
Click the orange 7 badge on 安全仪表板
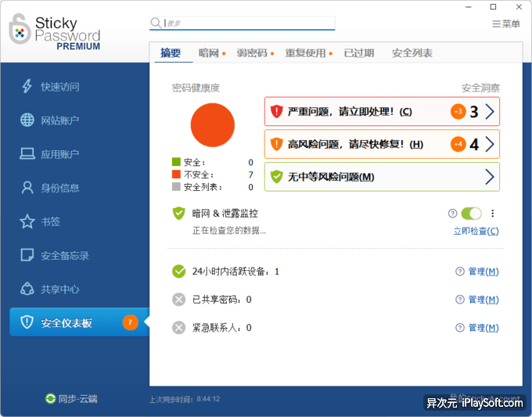coord(131,322)
